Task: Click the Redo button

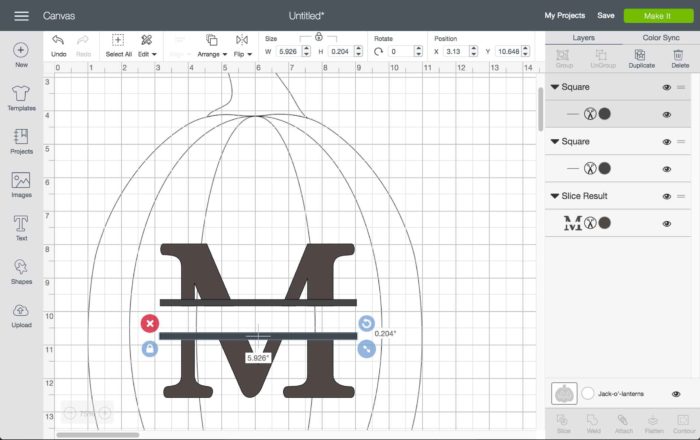Action: coord(83,46)
